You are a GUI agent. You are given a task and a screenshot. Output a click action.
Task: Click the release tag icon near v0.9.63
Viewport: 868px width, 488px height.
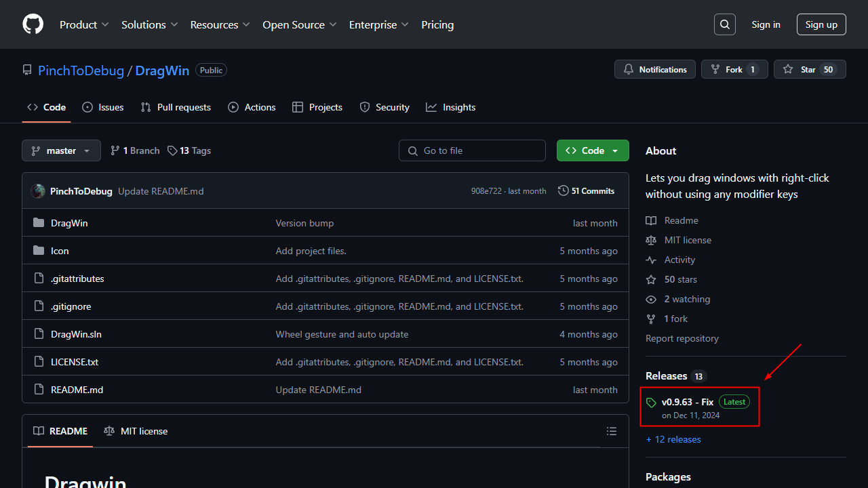click(651, 403)
